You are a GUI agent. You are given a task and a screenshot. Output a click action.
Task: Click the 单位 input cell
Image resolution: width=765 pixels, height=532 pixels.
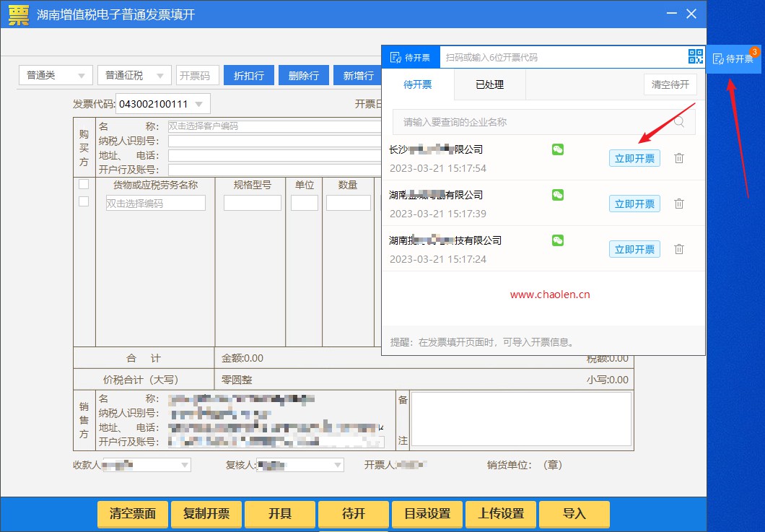[305, 203]
